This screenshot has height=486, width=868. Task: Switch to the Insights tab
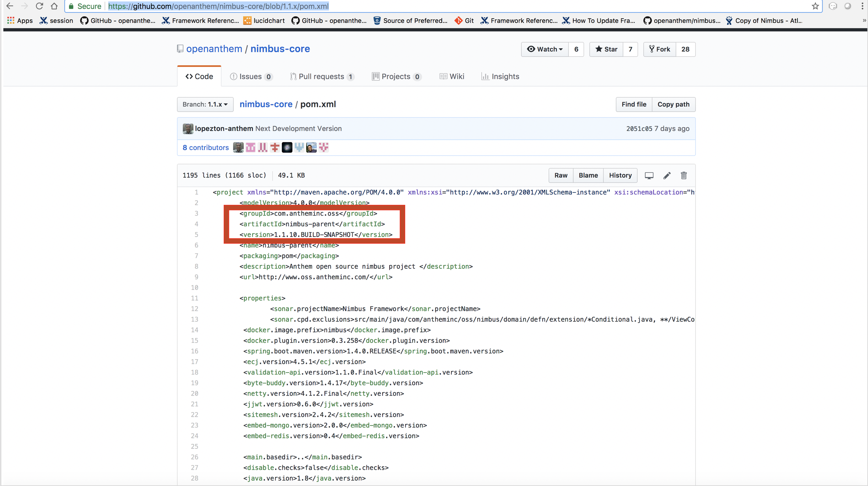(x=500, y=76)
